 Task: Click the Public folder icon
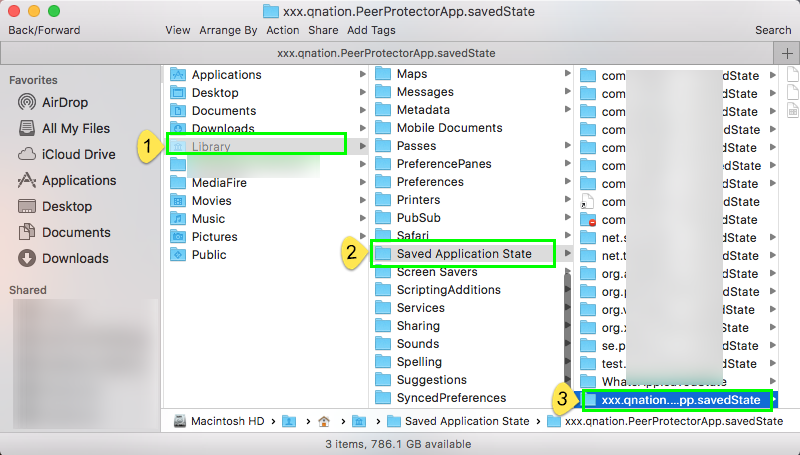tap(178, 255)
